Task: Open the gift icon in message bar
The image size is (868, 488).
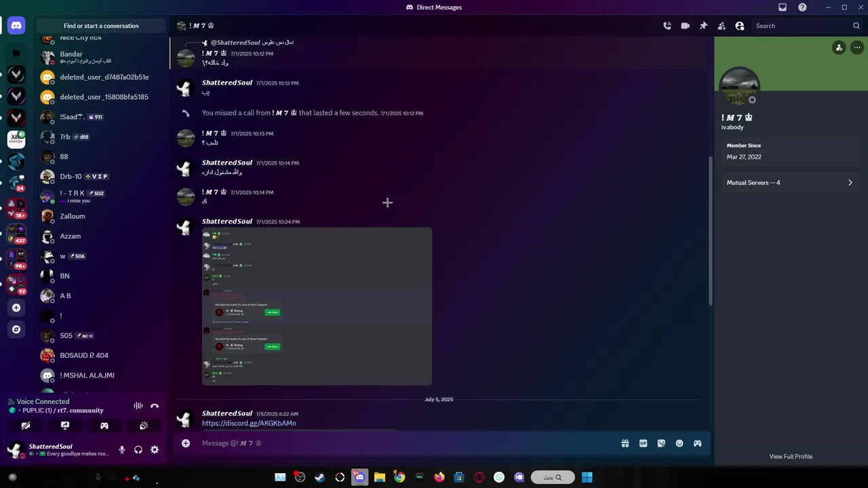Action: tap(625, 443)
